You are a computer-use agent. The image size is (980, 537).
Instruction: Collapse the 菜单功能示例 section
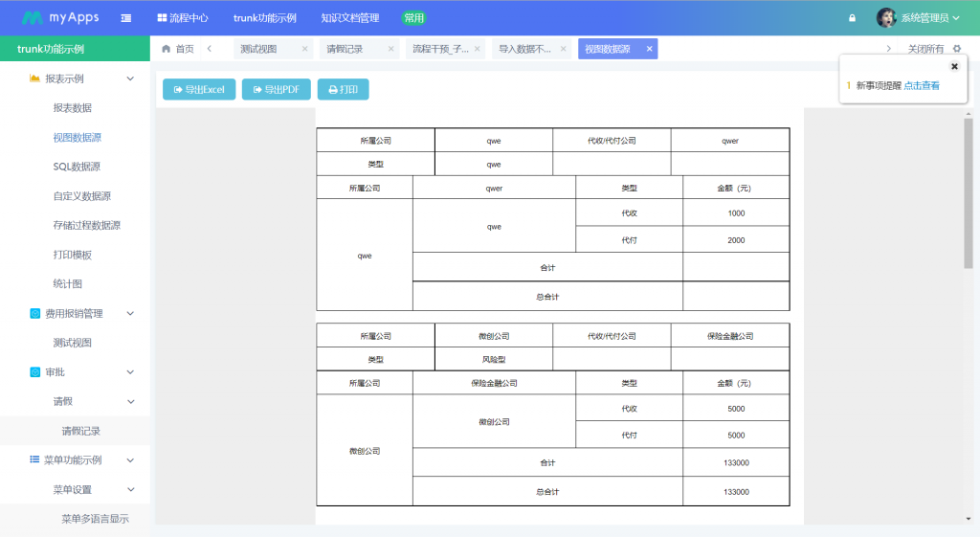click(x=131, y=460)
